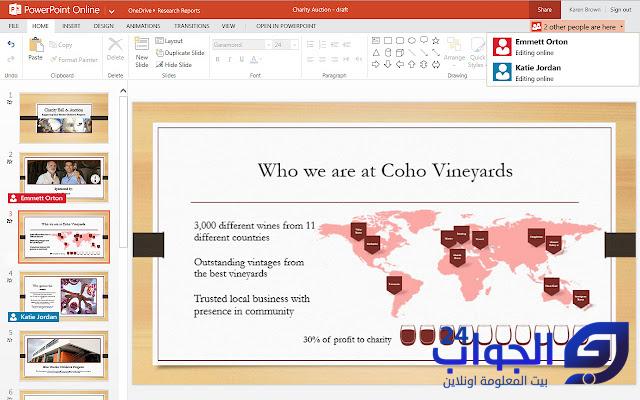Open the TRANSITIONS ribbon tab
The image size is (640, 400).
[191, 25]
